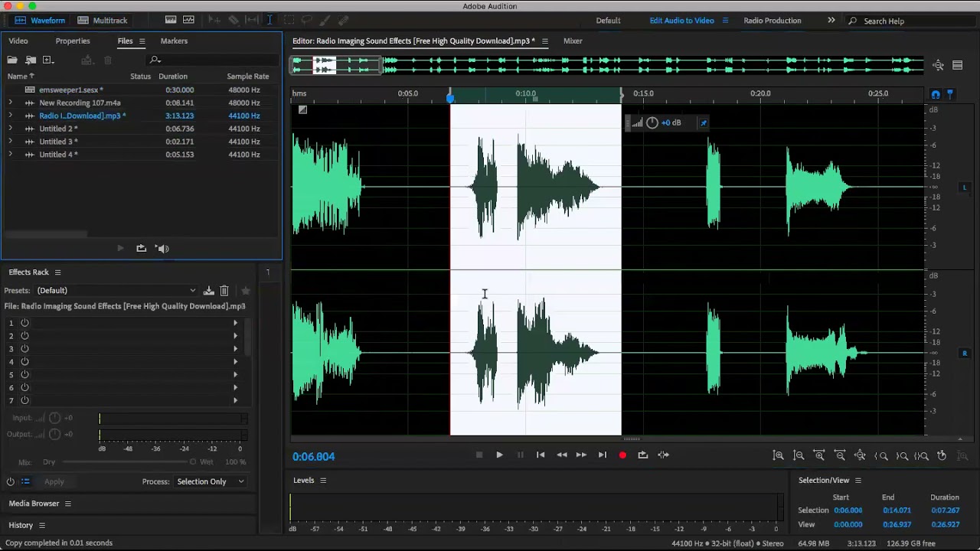Viewport: 980px width, 551px height.
Task: Toggle power for effect slot 2
Action: [24, 336]
